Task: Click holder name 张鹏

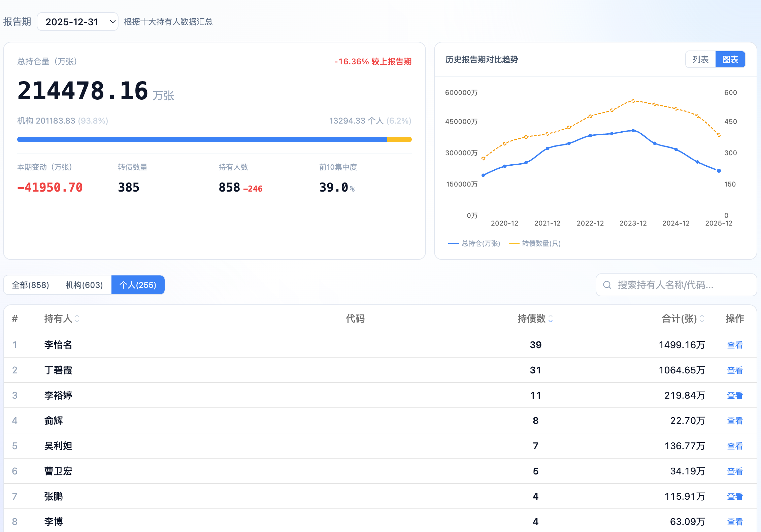Action: point(54,496)
